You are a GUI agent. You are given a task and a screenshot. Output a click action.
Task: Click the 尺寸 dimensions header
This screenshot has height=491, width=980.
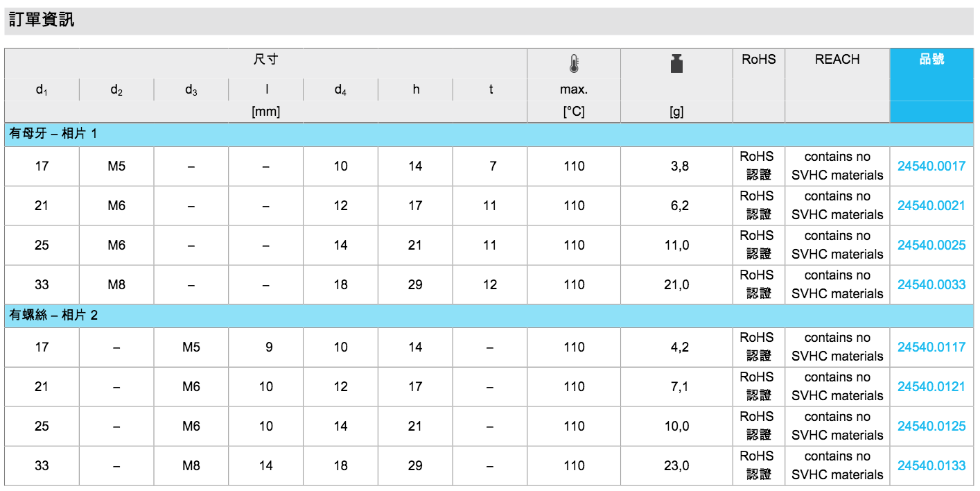[265, 60]
